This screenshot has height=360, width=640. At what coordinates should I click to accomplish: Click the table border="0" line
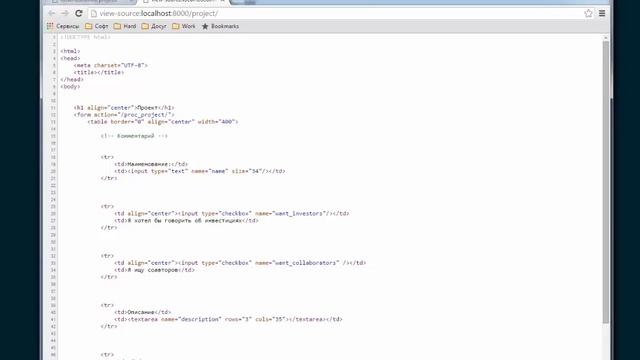click(x=162, y=122)
